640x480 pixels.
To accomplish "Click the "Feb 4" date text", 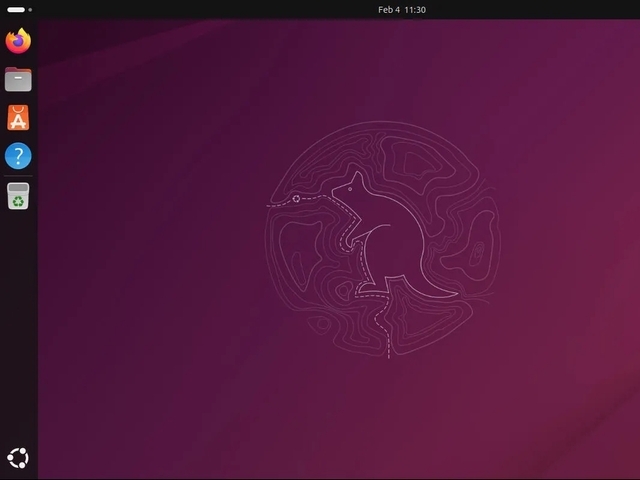I will (x=389, y=9).
